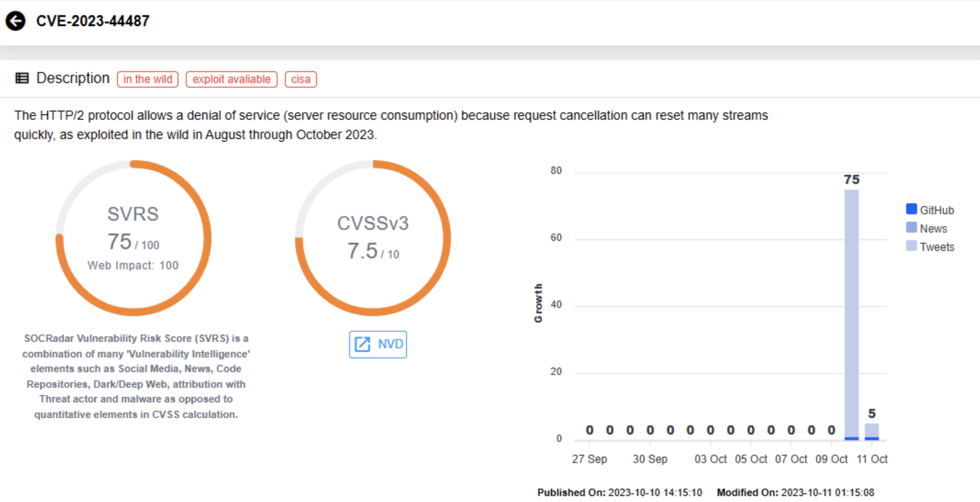Click the SVRS score gauge
The height and width of the screenshot is (502, 980).
click(133, 238)
